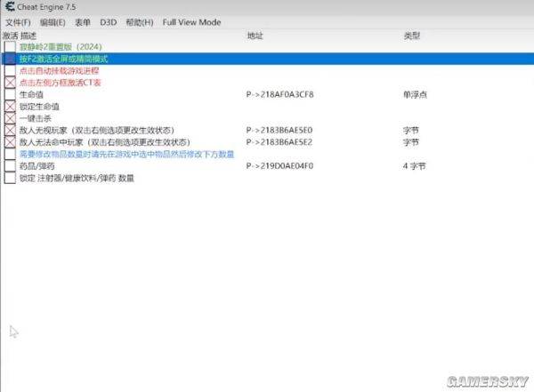The height and width of the screenshot is (392, 534).
Task: Click the 字节 type of 敌人无法命中玩家
Action: click(411, 142)
